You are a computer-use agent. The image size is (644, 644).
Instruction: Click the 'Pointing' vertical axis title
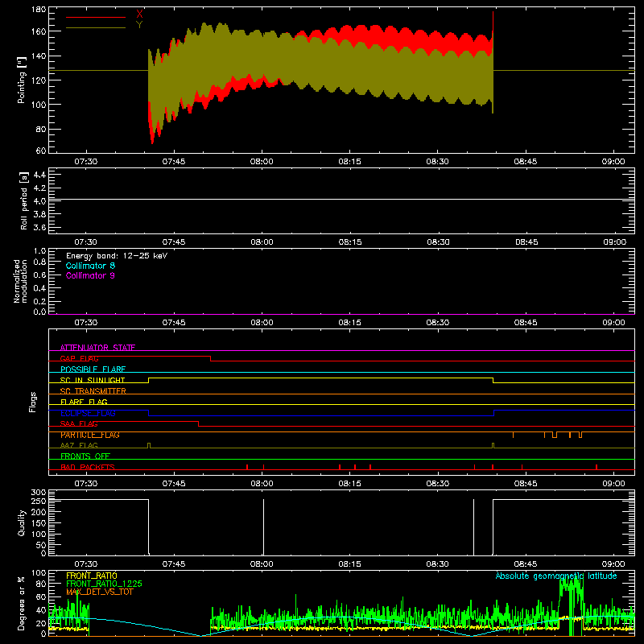[x=22, y=80]
